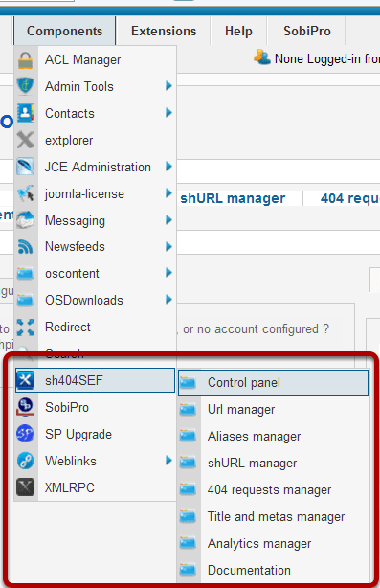Open the Extensions menu
The width and height of the screenshot is (380, 588).
tap(164, 31)
